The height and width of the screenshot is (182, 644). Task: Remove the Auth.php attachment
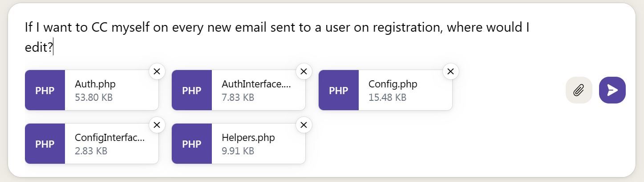(x=157, y=71)
